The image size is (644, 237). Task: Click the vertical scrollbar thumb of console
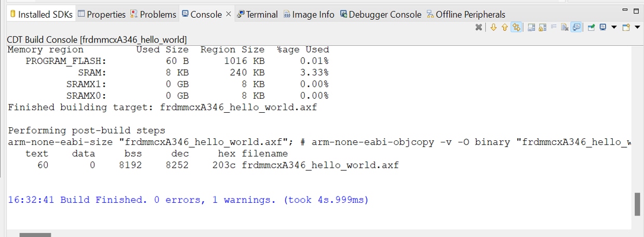point(637,204)
